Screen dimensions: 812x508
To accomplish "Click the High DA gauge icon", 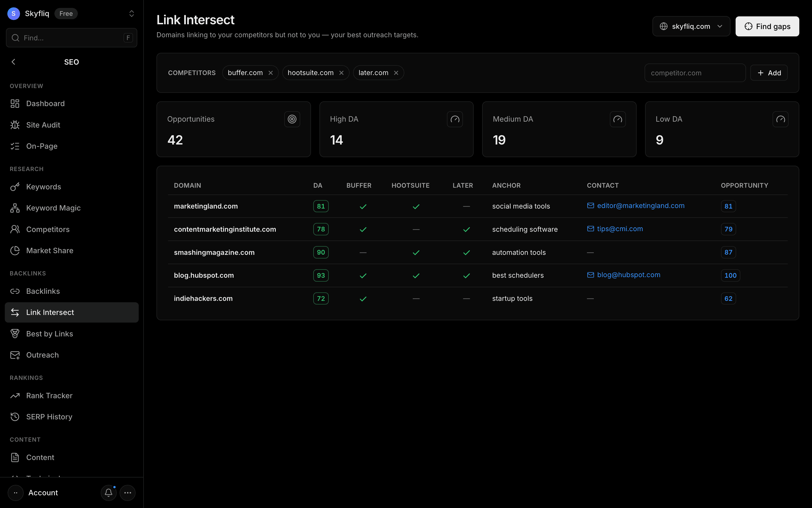I will [455, 119].
